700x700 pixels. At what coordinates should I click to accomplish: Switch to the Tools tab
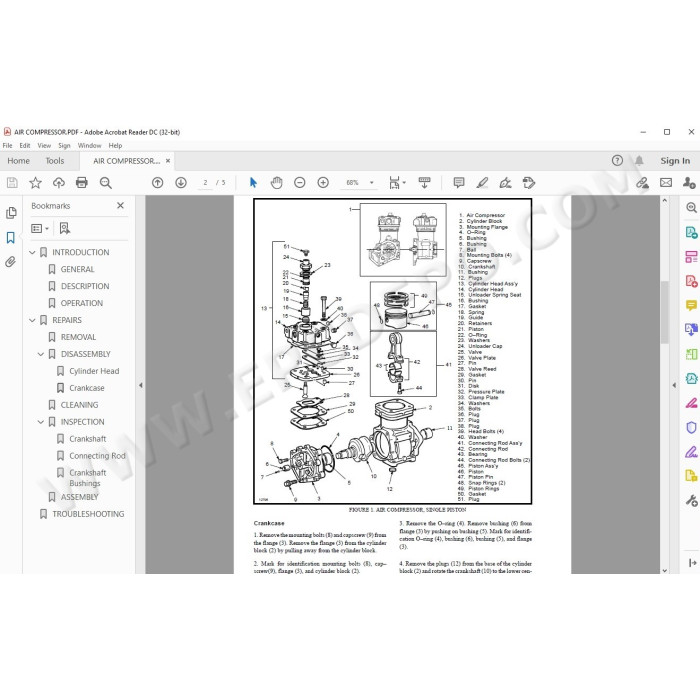click(55, 161)
